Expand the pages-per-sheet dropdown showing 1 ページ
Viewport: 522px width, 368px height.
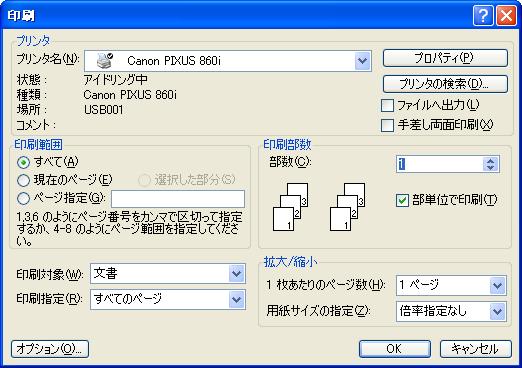coord(498,285)
